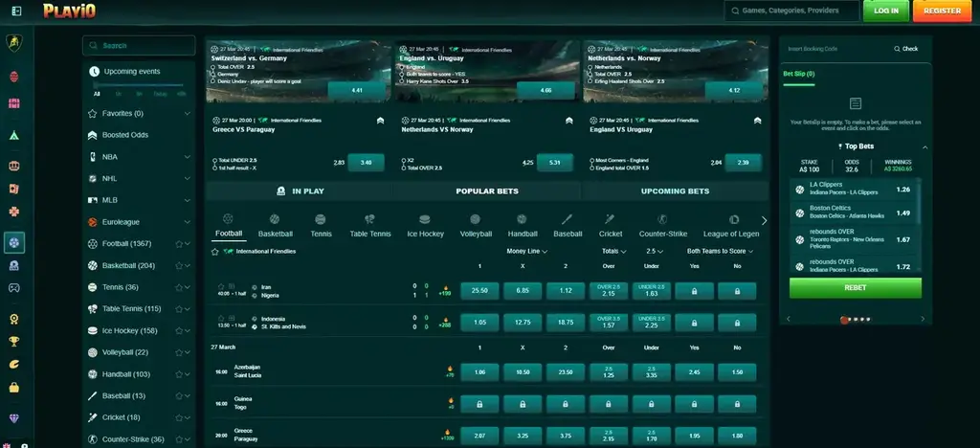Click boost arrow icon on Greece VS Paraguay card
Image resolution: width=980 pixels, height=448 pixels.
(380, 121)
